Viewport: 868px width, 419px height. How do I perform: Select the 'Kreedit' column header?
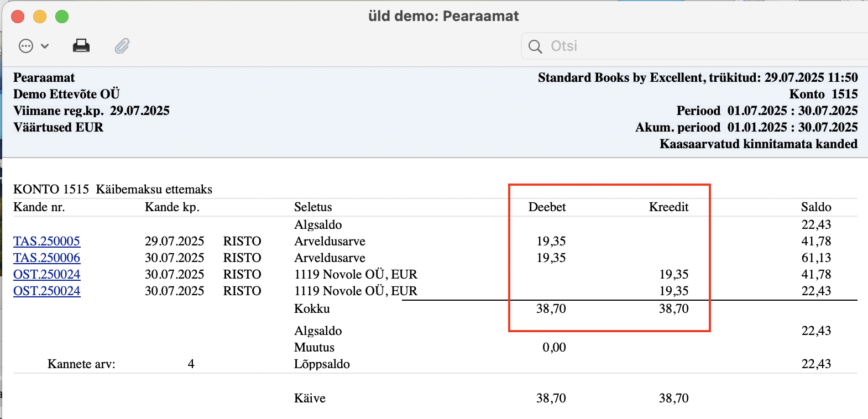point(669,207)
